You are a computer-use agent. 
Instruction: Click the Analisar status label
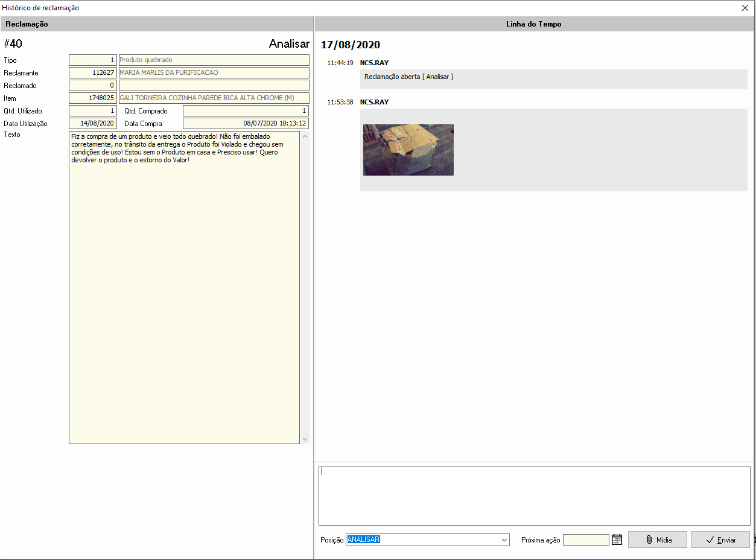pos(289,44)
